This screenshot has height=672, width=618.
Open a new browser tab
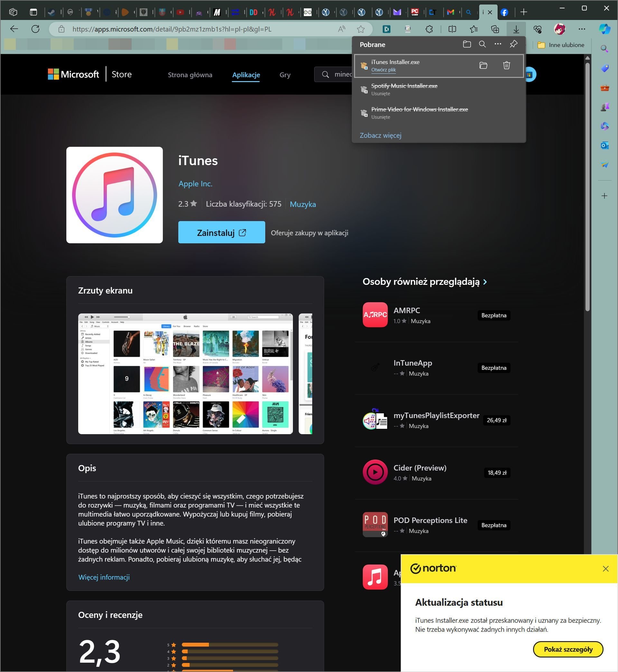[524, 12]
